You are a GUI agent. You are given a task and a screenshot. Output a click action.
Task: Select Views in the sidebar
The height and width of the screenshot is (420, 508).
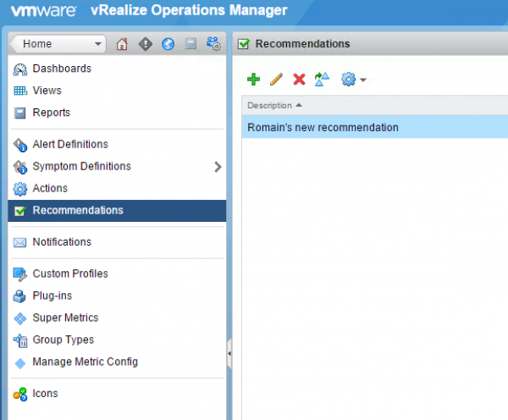(47, 91)
